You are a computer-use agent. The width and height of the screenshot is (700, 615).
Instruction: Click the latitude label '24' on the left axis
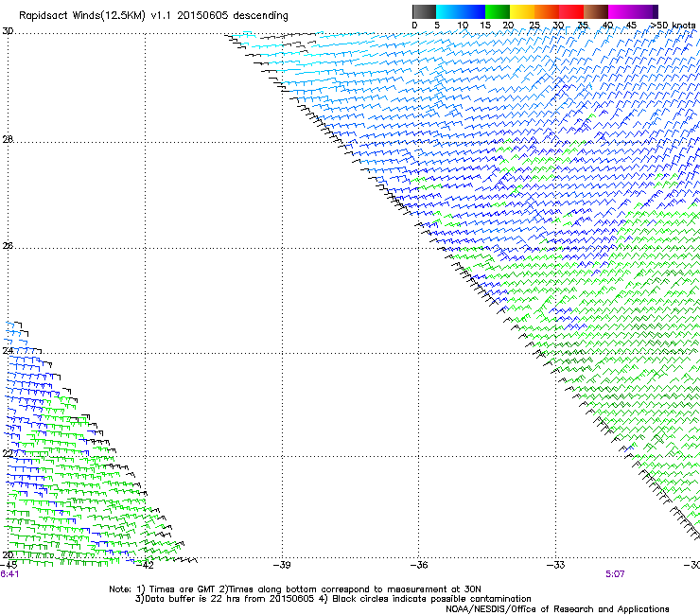[8, 351]
